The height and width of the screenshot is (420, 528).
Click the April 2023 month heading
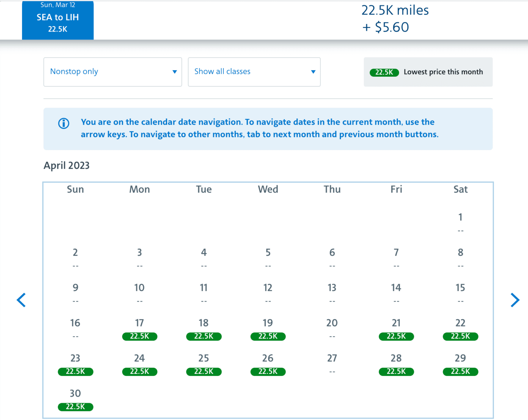click(66, 166)
